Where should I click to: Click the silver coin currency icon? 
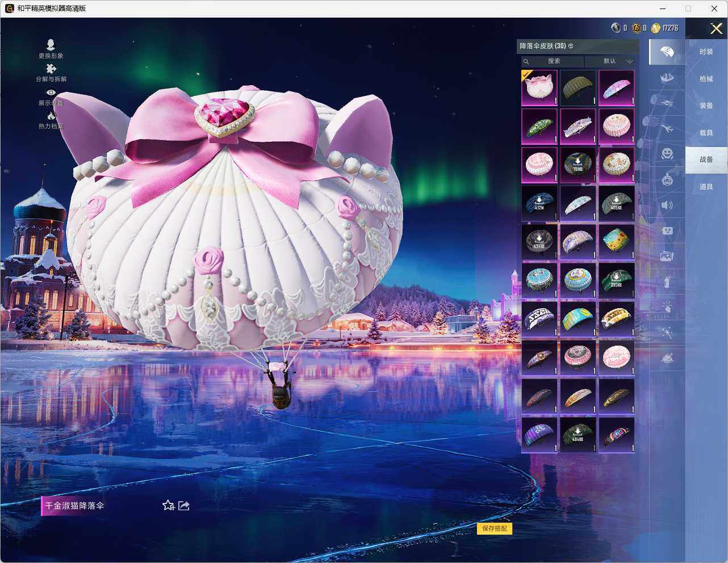[x=616, y=28]
